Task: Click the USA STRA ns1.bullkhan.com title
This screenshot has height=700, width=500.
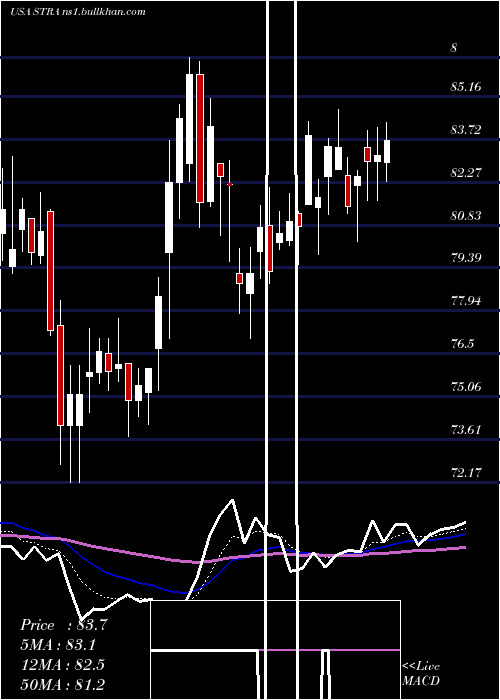Action: click(x=78, y=12)
